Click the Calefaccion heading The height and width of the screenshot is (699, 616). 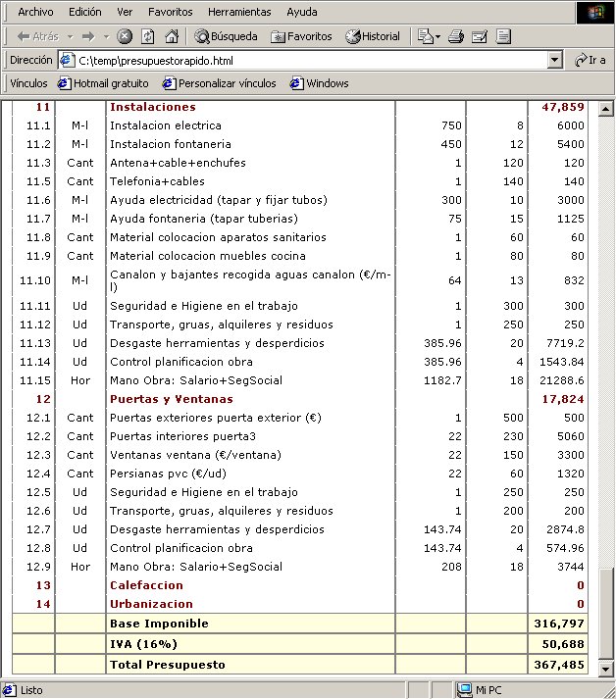(146, 585)
